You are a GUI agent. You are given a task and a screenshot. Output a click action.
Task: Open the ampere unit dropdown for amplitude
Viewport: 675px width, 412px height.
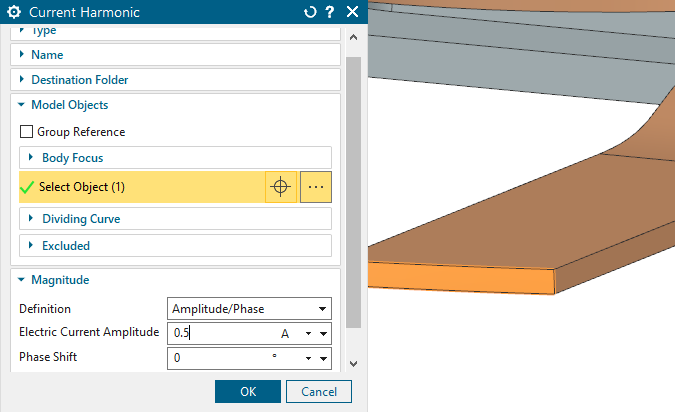309,333
